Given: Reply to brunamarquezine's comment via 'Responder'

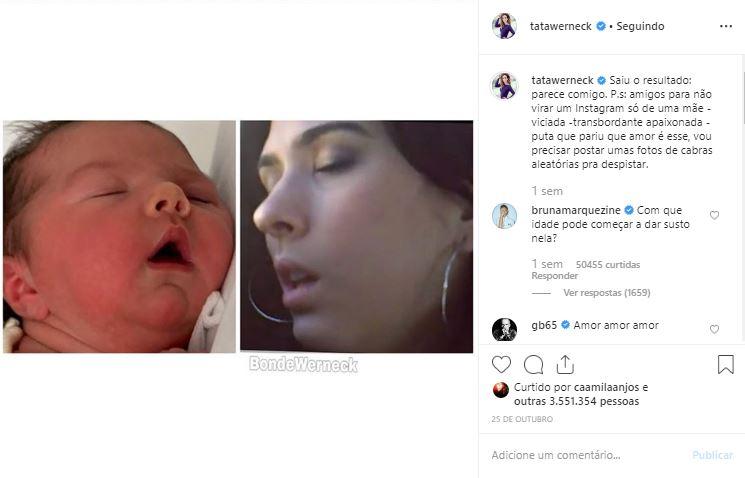Looking at the screenshot, I should [x=555, y=276].
